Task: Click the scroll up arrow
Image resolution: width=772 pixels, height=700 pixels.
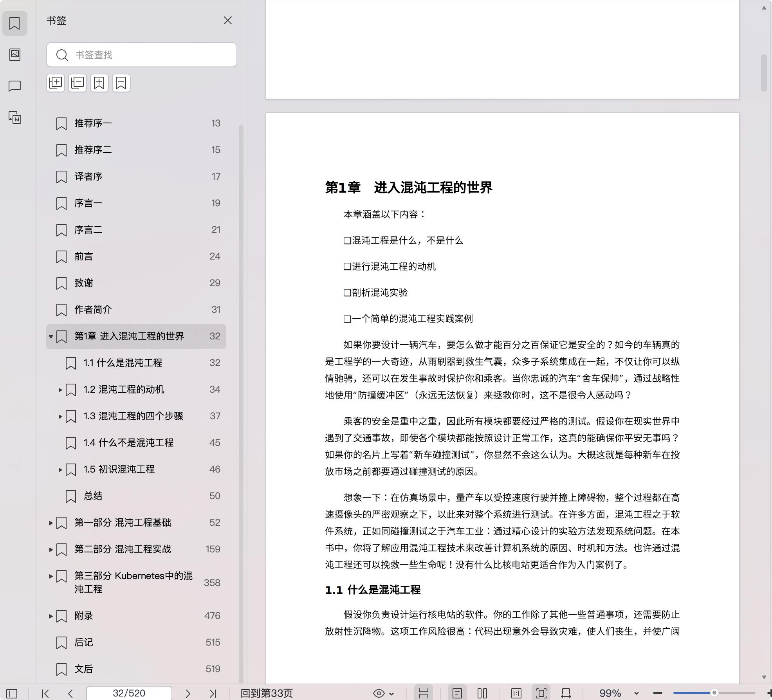Action: [x=764, y=7]
